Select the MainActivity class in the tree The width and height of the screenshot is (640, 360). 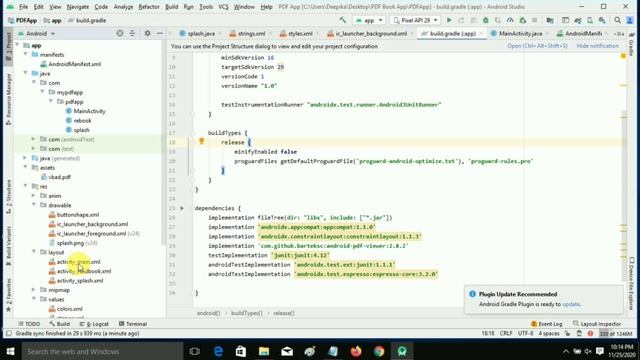click(85, 111)
